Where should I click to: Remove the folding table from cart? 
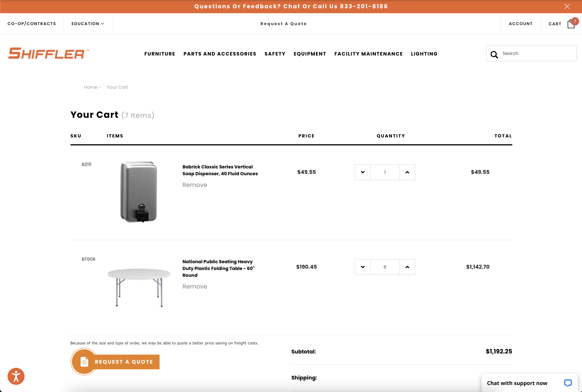pyautogui.click(x=195, y=286)
